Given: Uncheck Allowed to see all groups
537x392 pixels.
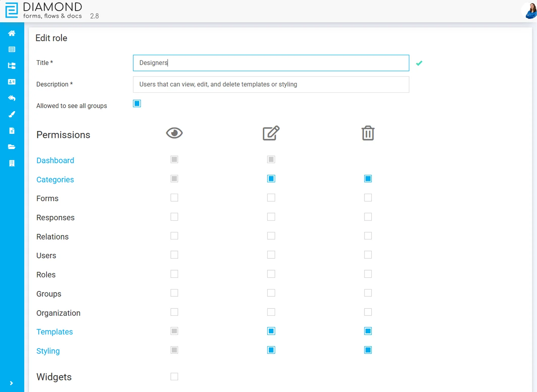Looking at the screenshot, I should coord(136,103).
